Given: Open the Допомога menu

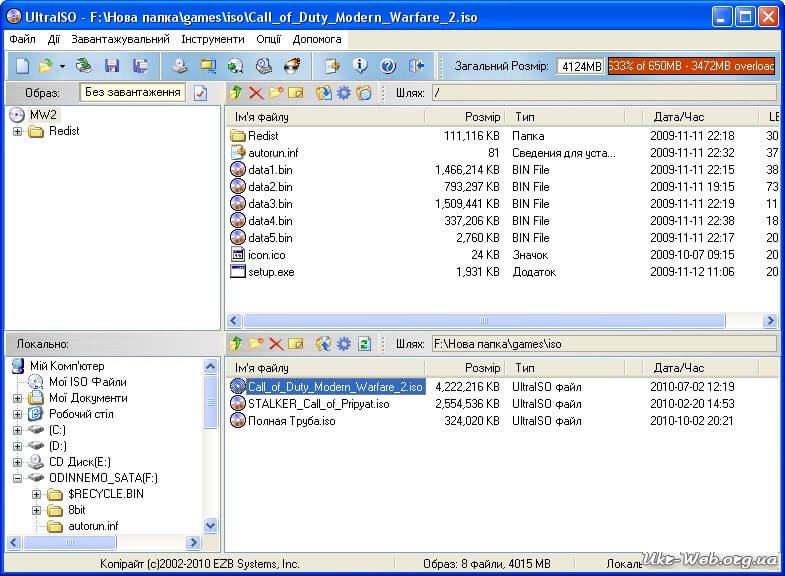Looking at the screenshot, I should point(317,39).
